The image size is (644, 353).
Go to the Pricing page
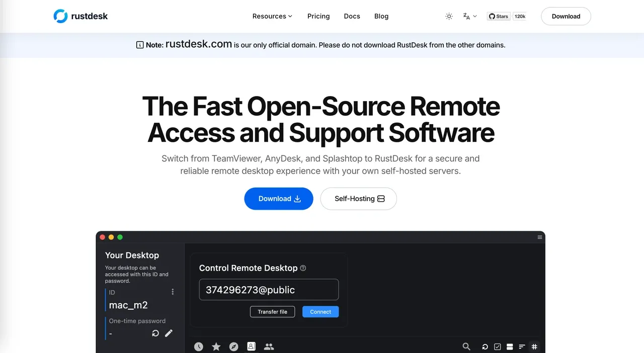pyautogui.click(x=318, y=16)
